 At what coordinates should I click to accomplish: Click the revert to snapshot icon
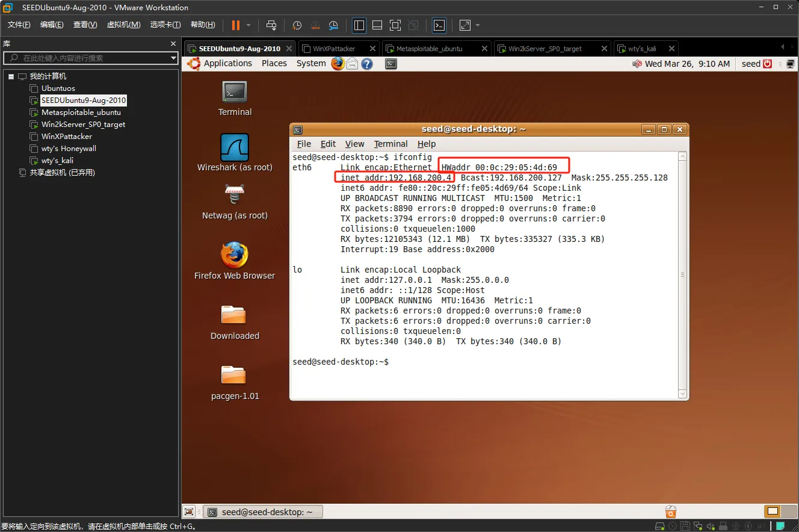[315, 25]
